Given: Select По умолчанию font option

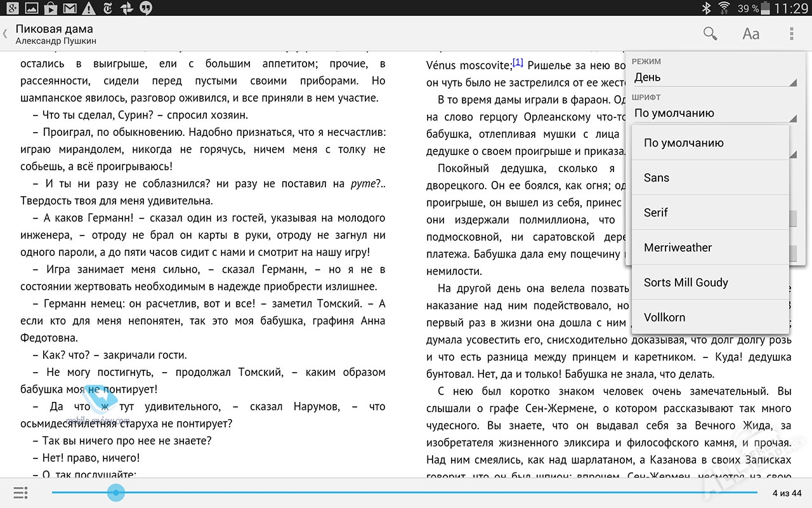Looking at the screenshot, I should tap(710, 143).
